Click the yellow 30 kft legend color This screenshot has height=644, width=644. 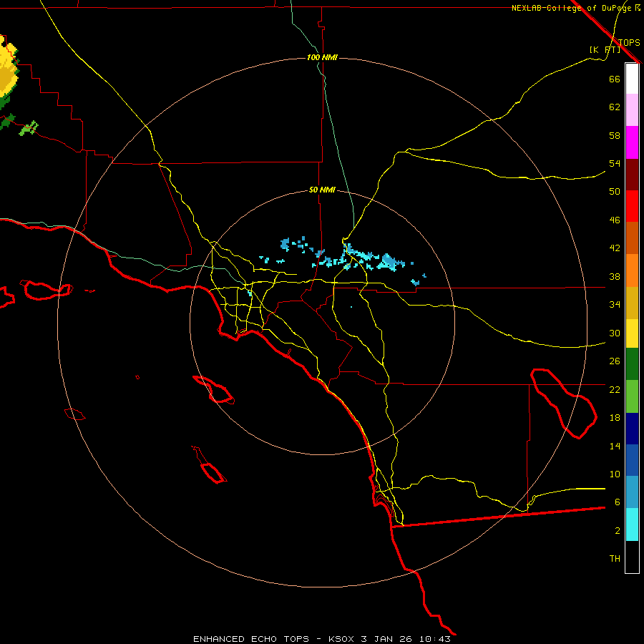632,333
